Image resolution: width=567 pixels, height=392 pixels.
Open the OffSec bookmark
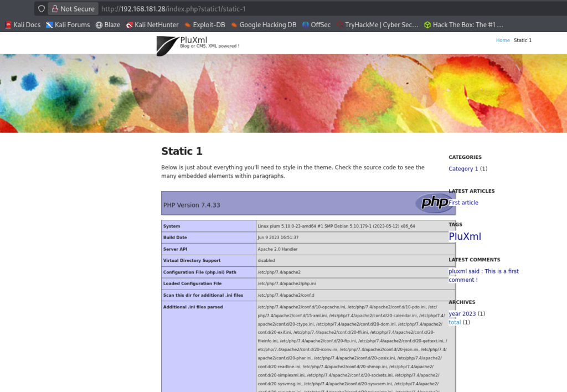click(x=316, y=25)
